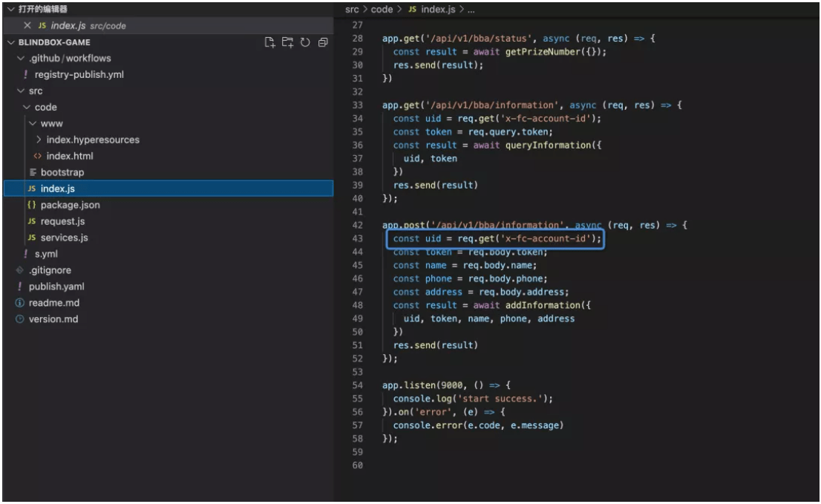Click the exclamation icon beside s.yml
Viewport: 821px width, 504px height.
coord(26,255)
